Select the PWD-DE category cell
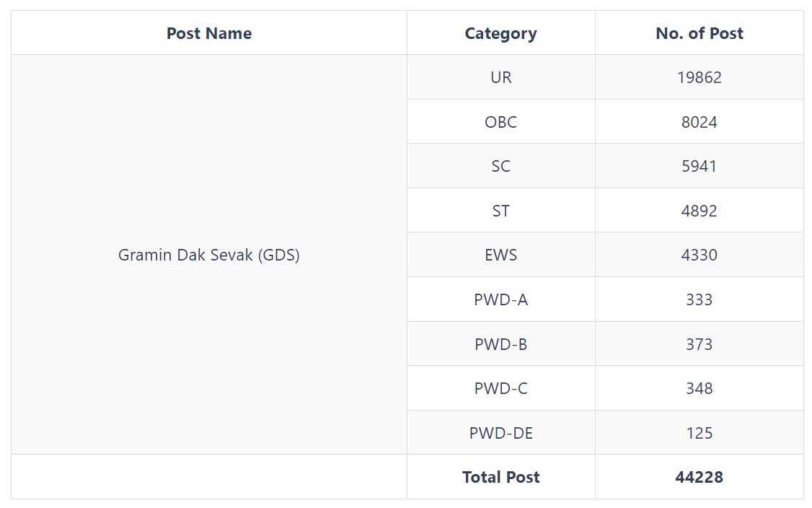 coord(500,433)
